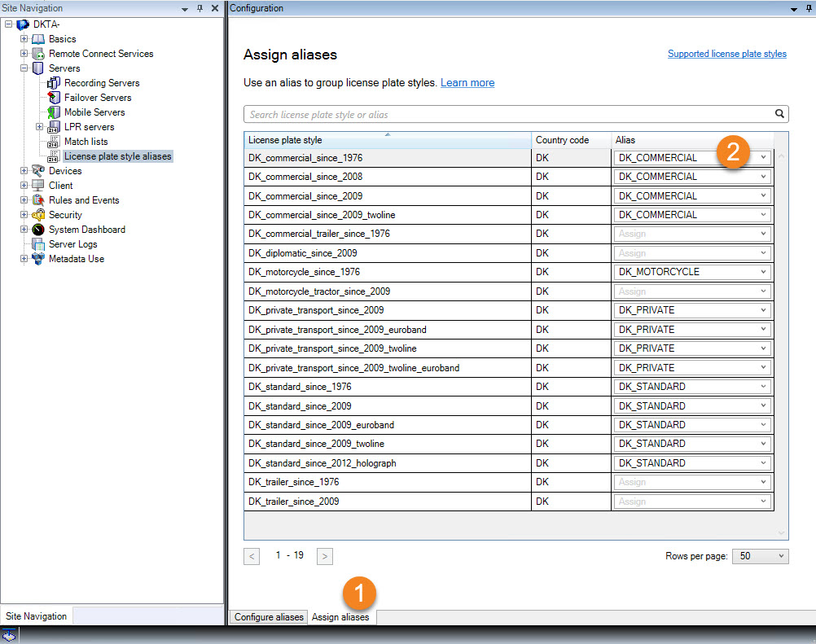Screen dimensions: 816x644
Task: Switch to the Configure aliases tab
Action: coord(269,617)
